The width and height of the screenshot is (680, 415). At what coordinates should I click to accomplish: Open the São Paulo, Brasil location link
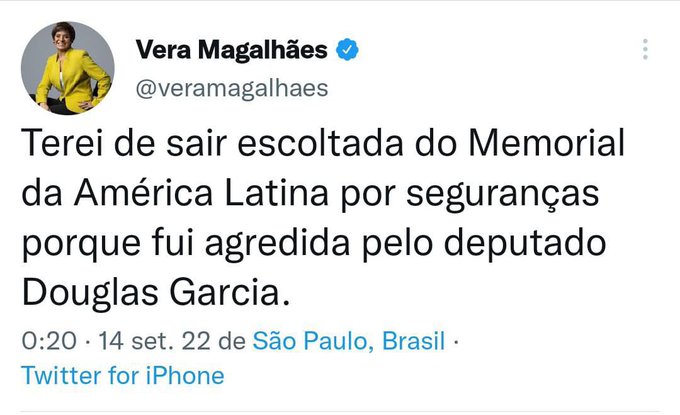click(x=349, y=341)
